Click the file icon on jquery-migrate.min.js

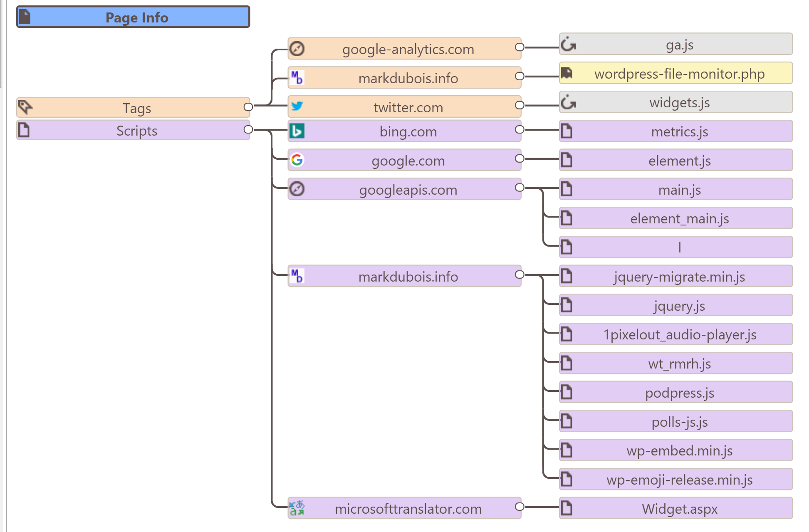pos(567,276)
